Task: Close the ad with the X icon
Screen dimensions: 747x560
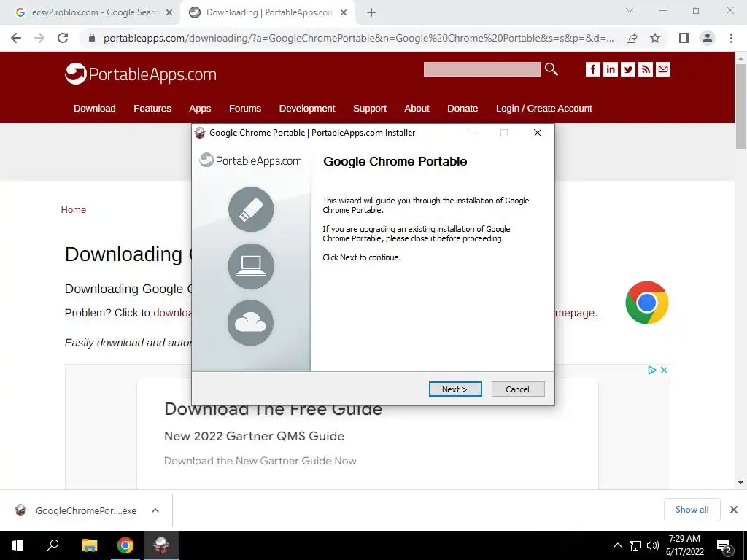Action: (664, 370)
